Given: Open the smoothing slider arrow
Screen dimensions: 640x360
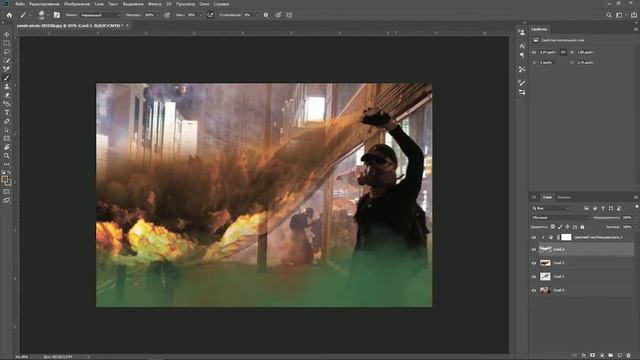Looking at the screenshot, I should click(257, 15).
